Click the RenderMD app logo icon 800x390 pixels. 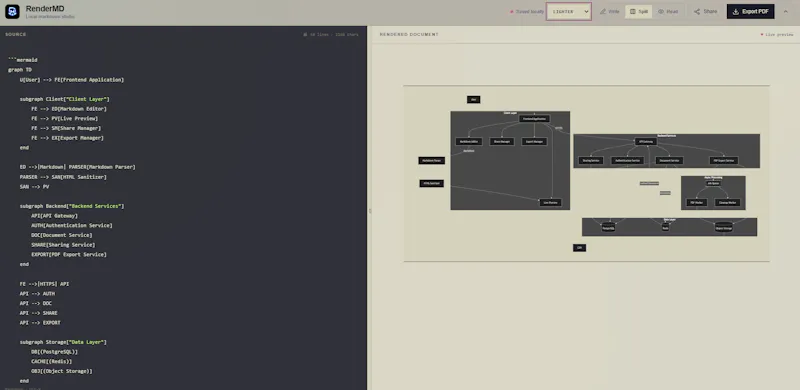click(12, 12)
